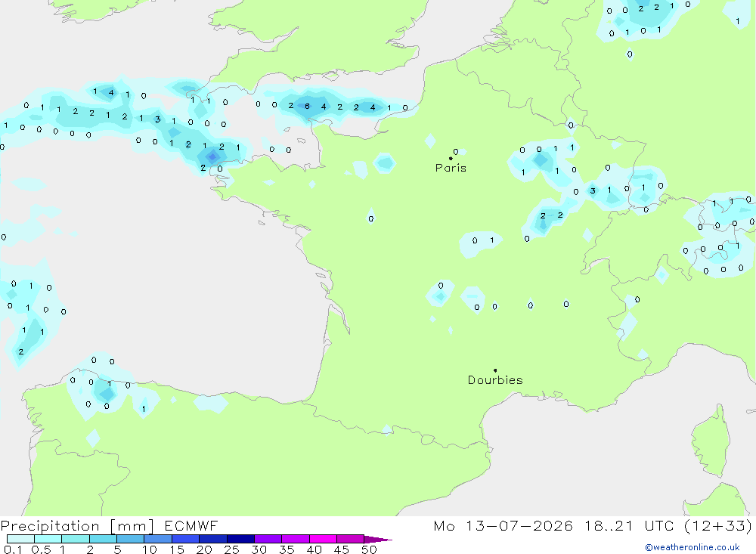Click the '6' precipitation value in the Channel
This screenshot has width=756, height=554.
pos(307,106)
